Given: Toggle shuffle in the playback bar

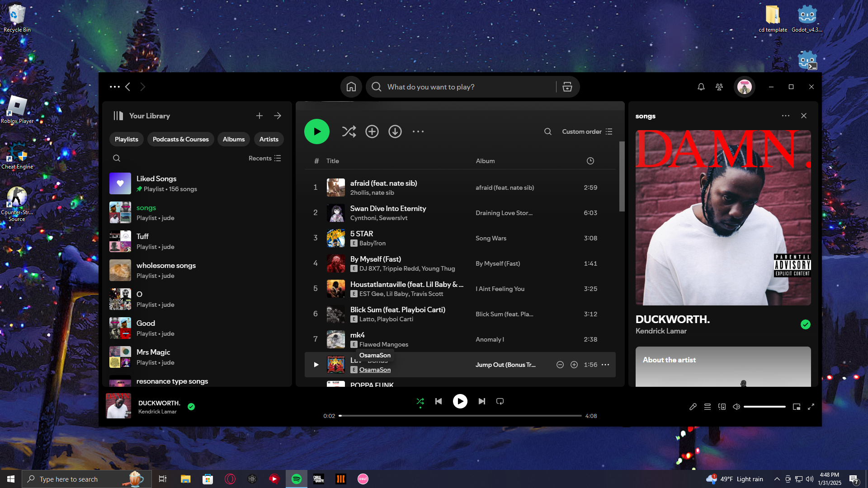Looking at the screenshot, I should pyautogui.click(x=420, y=401).
